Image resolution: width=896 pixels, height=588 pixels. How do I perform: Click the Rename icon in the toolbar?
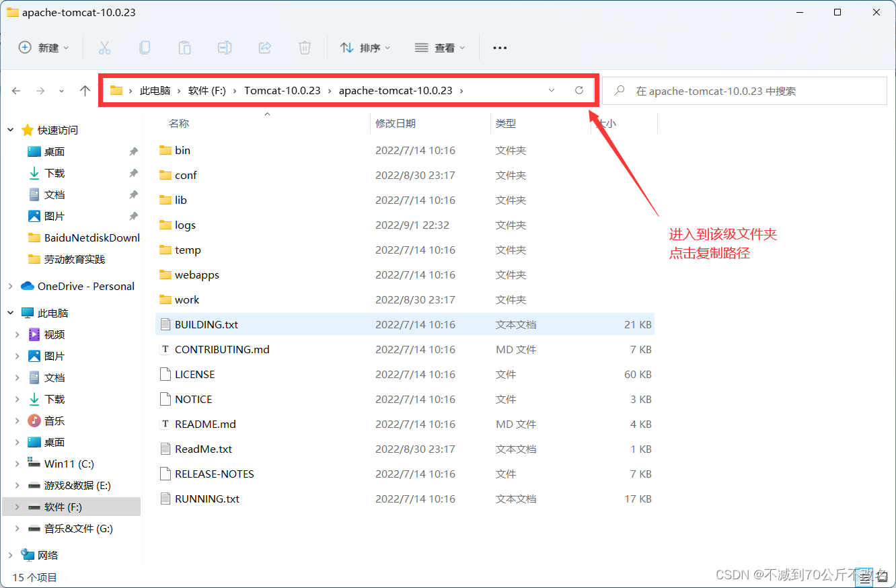coord(224,47)
